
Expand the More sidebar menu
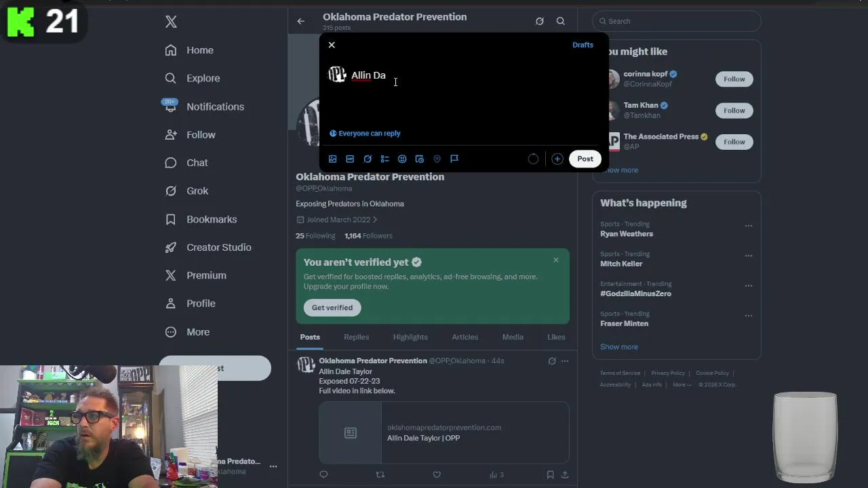(x=187, y=332)
